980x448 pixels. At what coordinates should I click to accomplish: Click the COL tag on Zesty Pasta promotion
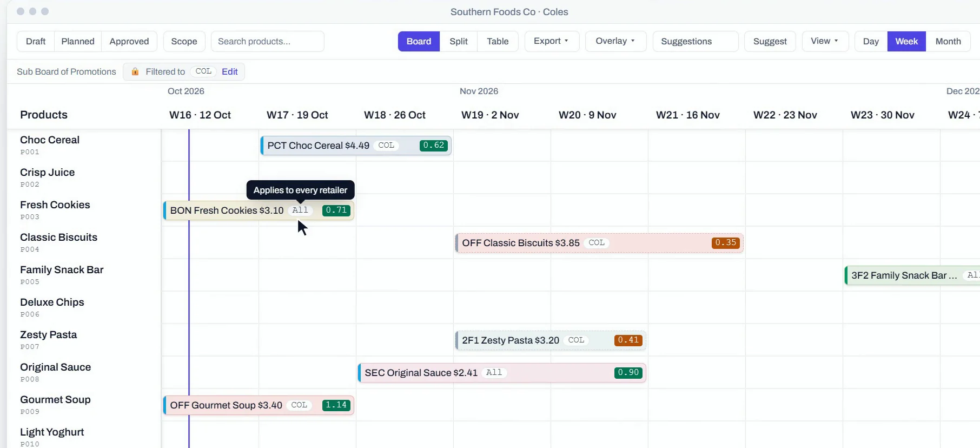[576, 340]
